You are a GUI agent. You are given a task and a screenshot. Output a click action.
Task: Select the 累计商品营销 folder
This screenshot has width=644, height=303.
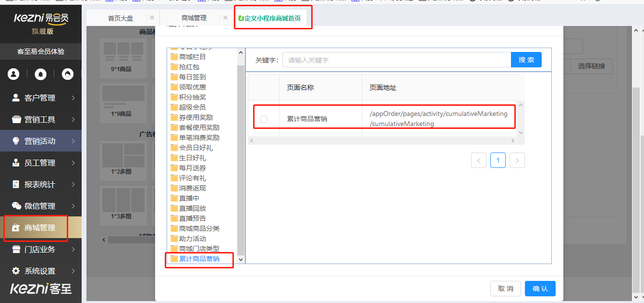tap(195, 259)
